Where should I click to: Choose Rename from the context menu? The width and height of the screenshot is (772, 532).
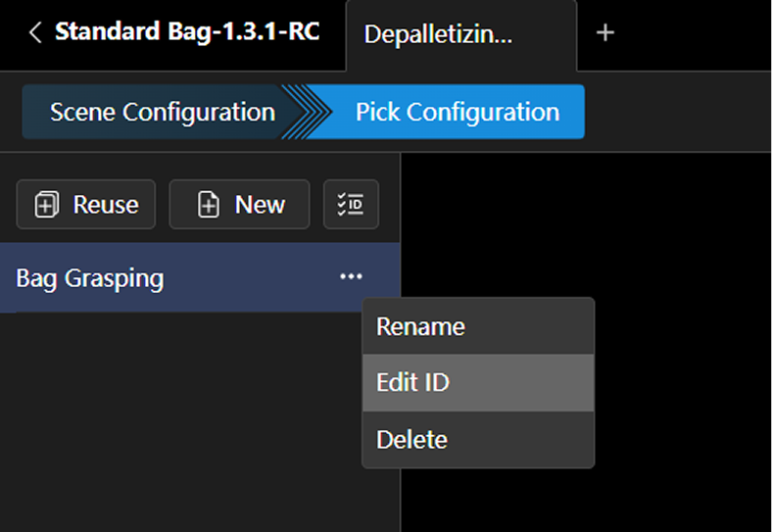click(420, 326)
